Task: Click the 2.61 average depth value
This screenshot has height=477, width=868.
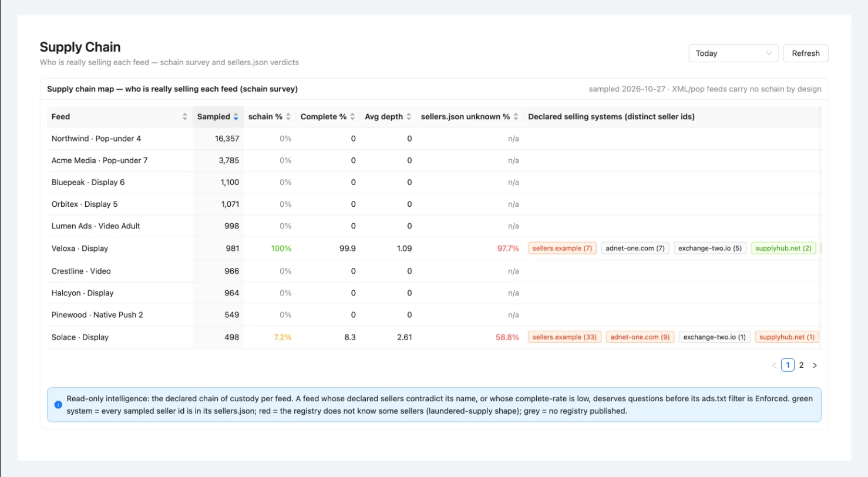Action: point(404,337)
